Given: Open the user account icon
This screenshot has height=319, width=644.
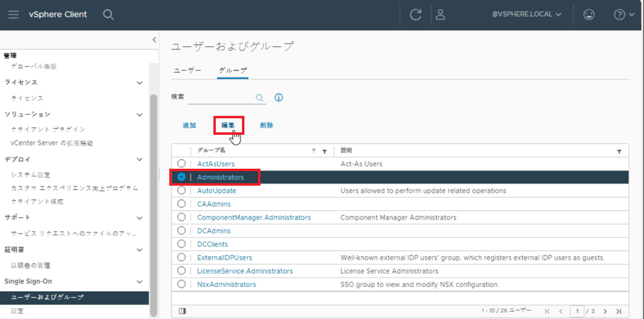Looking at the screenshot, I should point(440,15).
